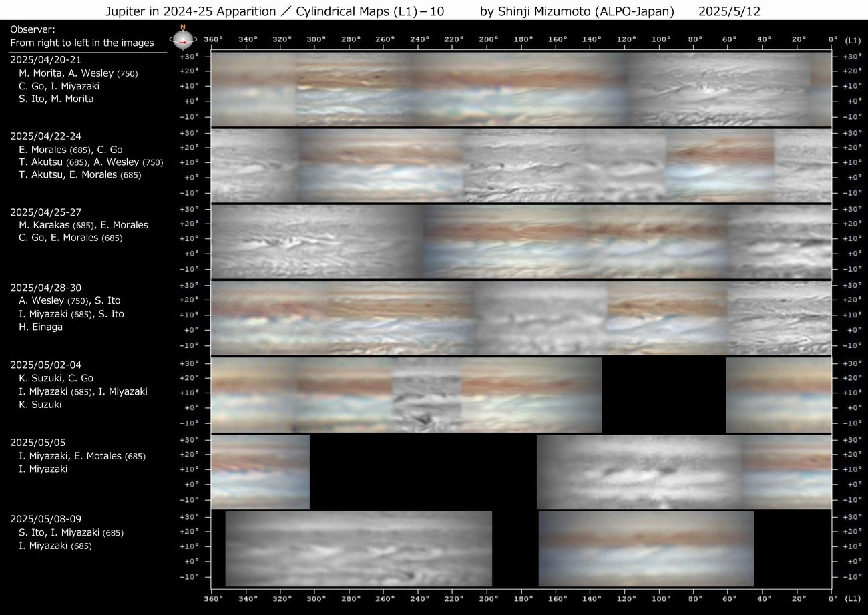Click observer line "C. Go, E. Morales (685)"
This screenshot has height=615, width=868.
pos(71,238)
